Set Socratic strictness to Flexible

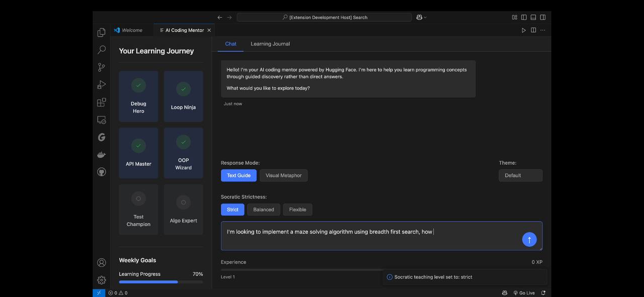tap(298, 210)
